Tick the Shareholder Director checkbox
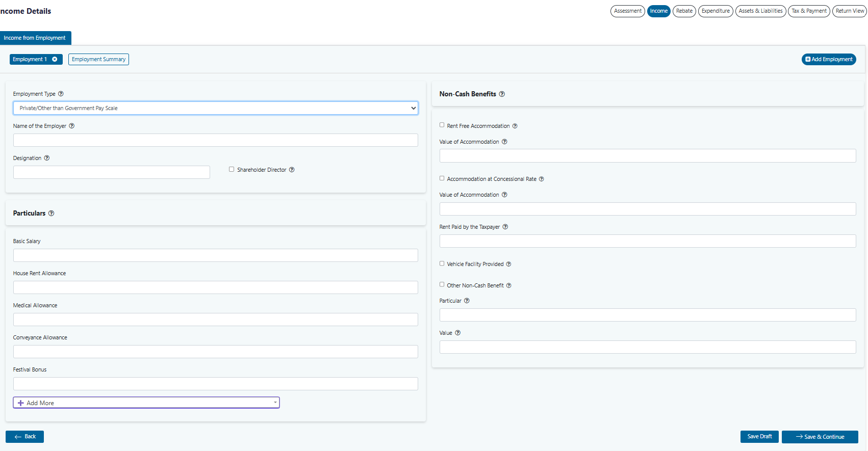868x451 pixels. tap(232, 169)
